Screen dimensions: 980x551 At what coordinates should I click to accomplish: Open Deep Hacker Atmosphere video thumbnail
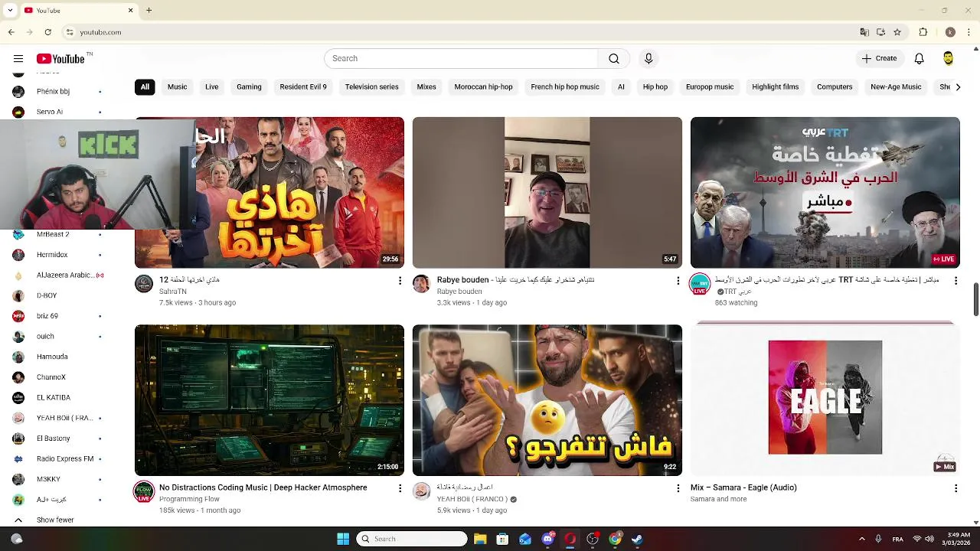tap(269, 400)
